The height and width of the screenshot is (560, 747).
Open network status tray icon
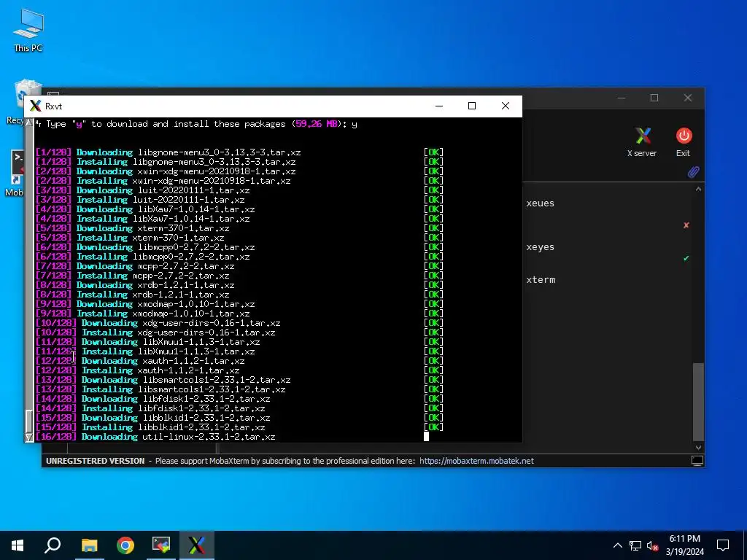click(635, 545)
